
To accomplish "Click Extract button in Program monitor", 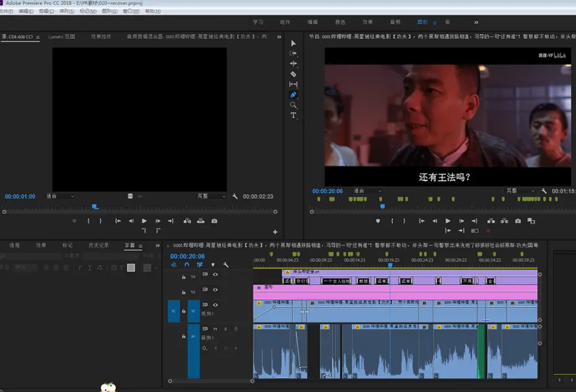I will tap(504, 221).
